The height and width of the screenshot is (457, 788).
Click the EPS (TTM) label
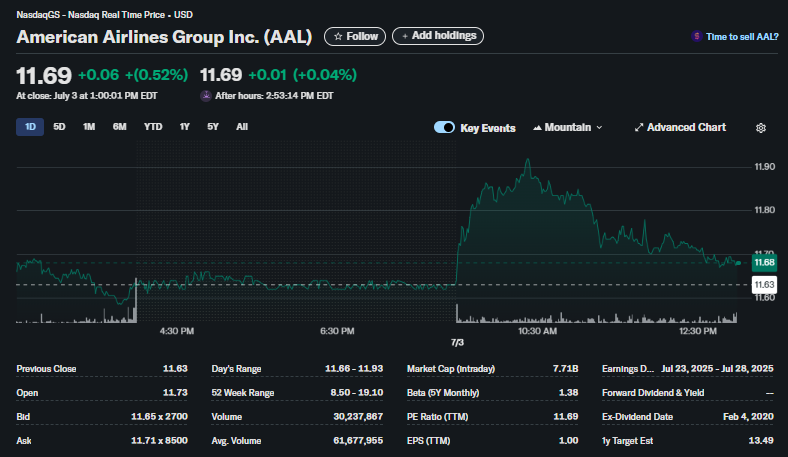[428, 440]
